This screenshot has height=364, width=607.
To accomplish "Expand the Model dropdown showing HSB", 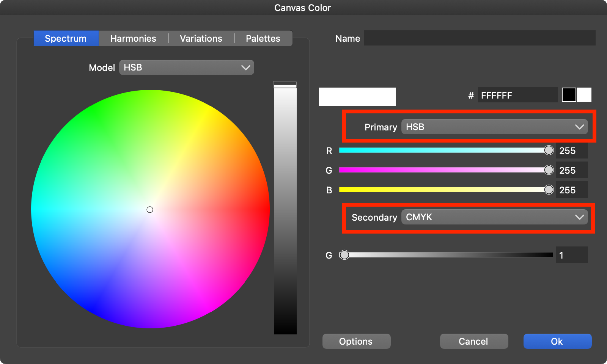I will 186,67.
